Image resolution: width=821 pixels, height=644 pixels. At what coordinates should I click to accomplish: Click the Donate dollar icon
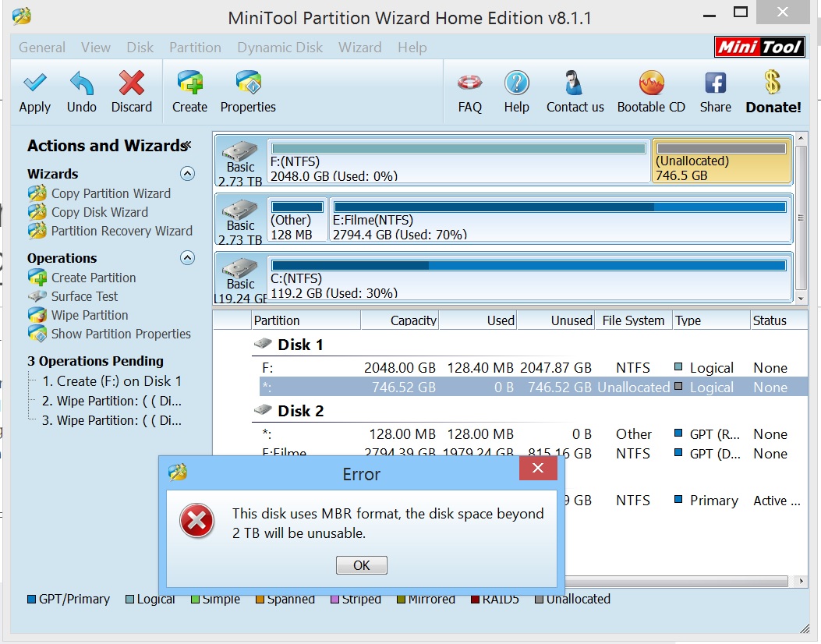click(773, 82)
